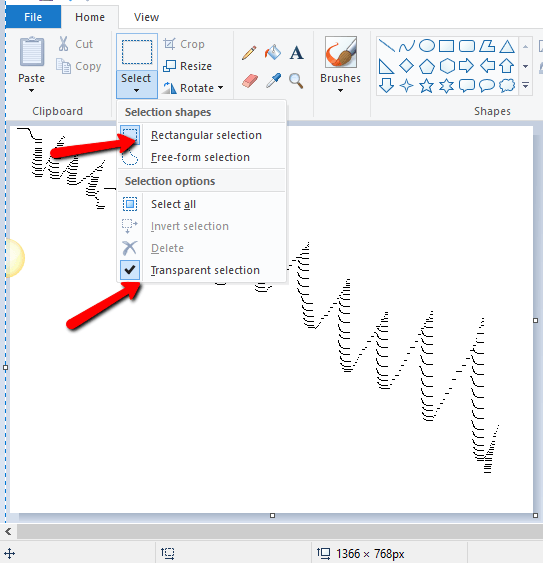The image size is (543, 563).
Task: Select the Pencil tool
Action: coord(249,53)
